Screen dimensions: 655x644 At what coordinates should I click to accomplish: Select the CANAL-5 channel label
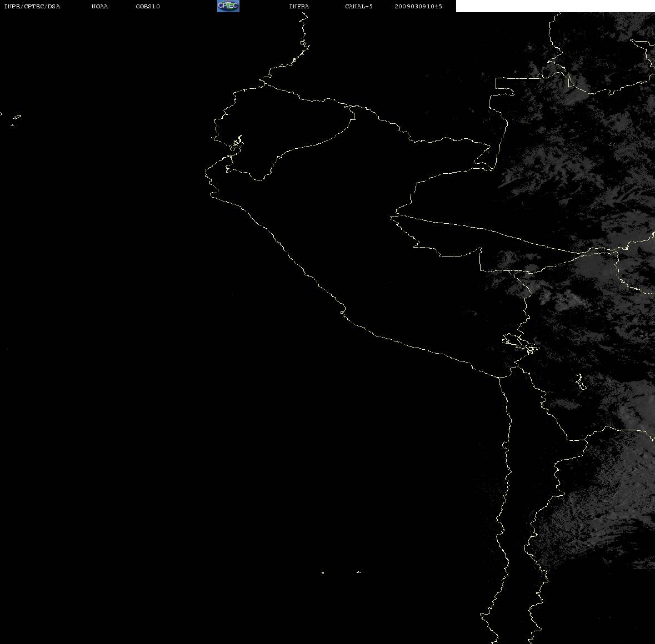click(359, 6)
